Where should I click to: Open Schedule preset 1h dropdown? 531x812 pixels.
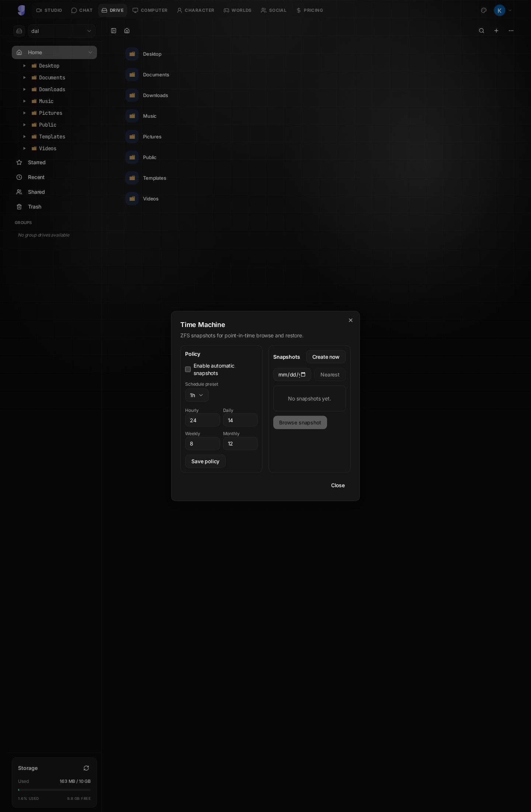tap(197, 395)
